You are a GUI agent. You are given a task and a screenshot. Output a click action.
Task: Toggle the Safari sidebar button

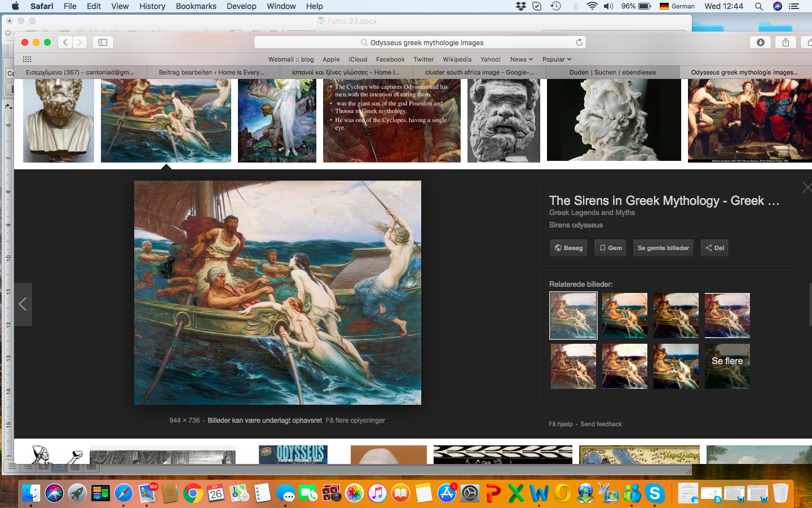click(103, 42)
